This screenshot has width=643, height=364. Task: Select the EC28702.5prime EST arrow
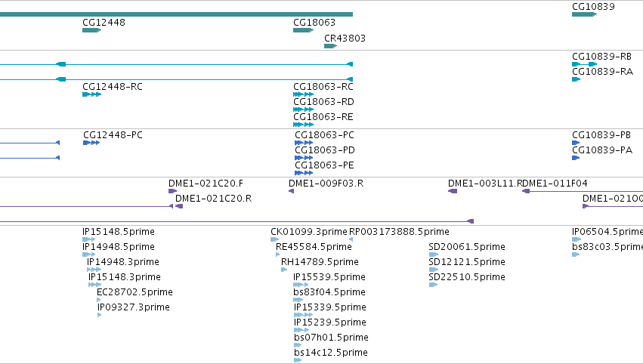[99, 300]
